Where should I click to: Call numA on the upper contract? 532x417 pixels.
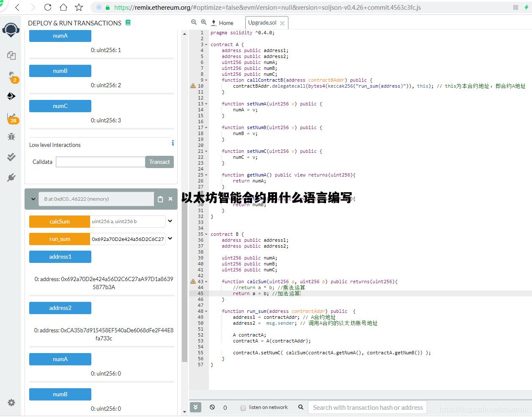60,36
